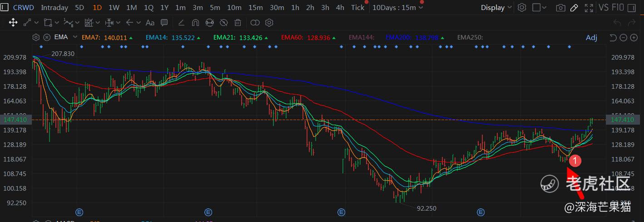
Task: Zoom out chart with minus icon
Action: tap(623, 37)
